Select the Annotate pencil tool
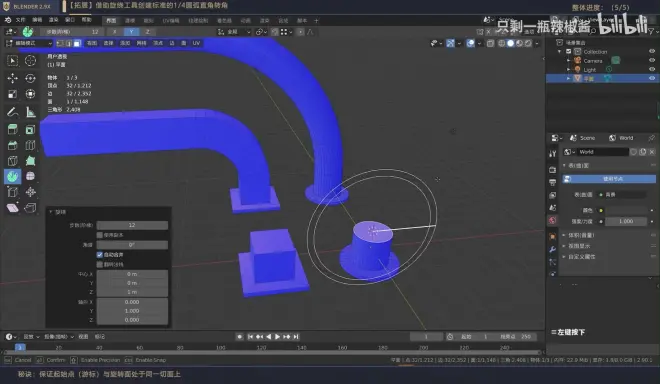The width and height of the screenshot is (660, 384). pos(13,112)
